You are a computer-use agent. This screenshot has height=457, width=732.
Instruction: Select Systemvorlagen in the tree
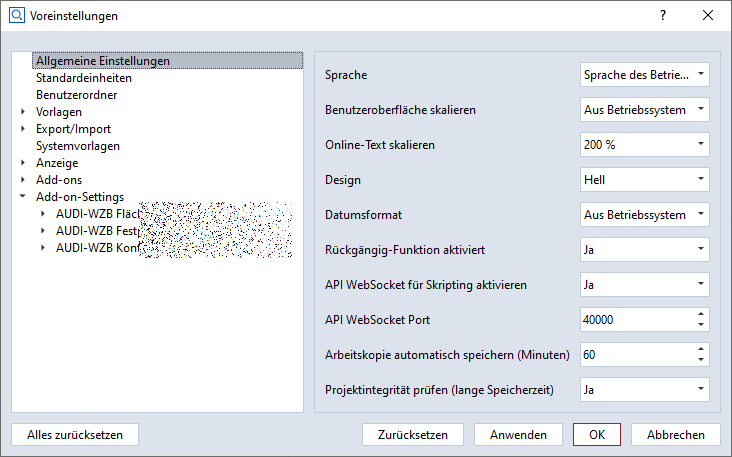pyautogui.click(x=78, y=146)
